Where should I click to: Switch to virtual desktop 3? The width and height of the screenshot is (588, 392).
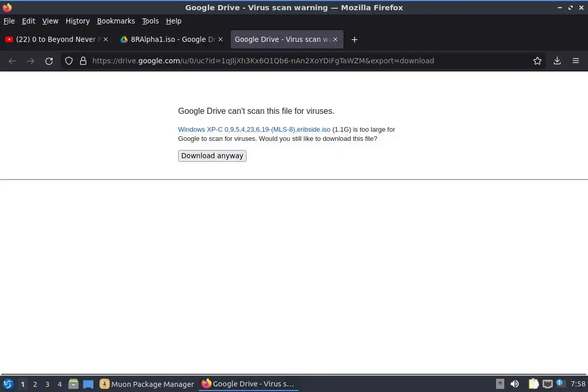tap(47, 384)
